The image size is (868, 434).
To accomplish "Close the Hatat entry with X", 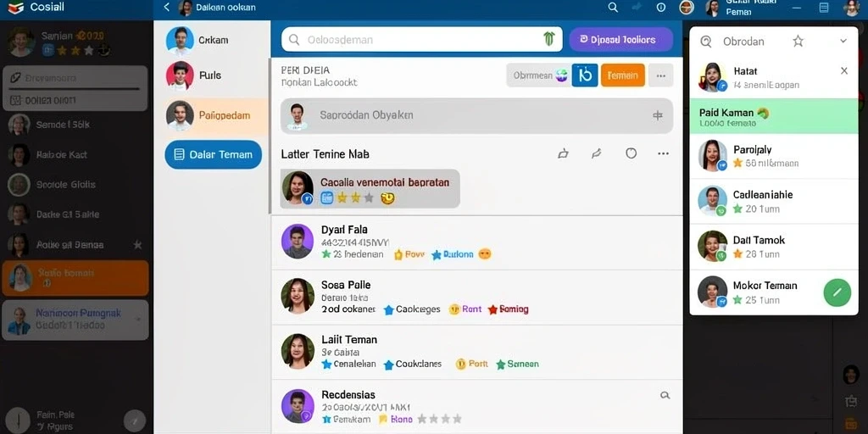I will (844, 71).
